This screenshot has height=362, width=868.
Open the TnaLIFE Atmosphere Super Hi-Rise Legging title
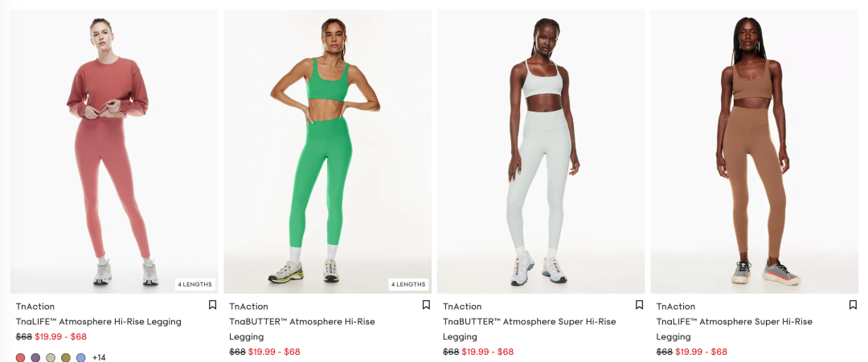tap(735, 329)
